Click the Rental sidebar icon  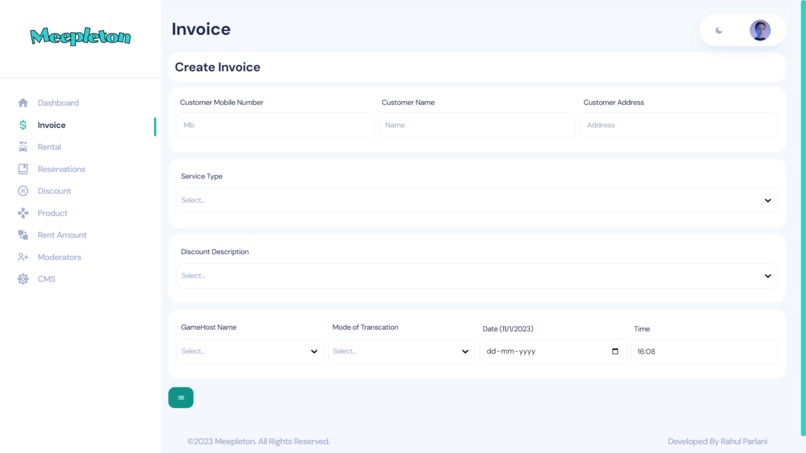[x=23, y=147]
